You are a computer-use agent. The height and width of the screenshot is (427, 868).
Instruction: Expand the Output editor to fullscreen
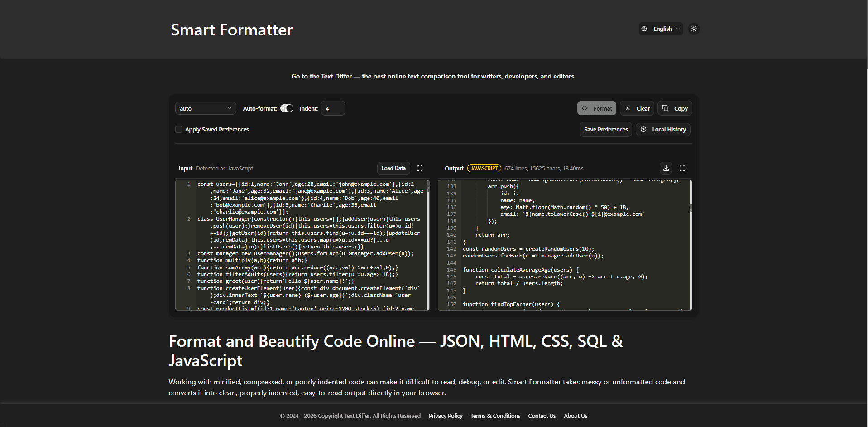pyautogui.click(x=682, y=168)
